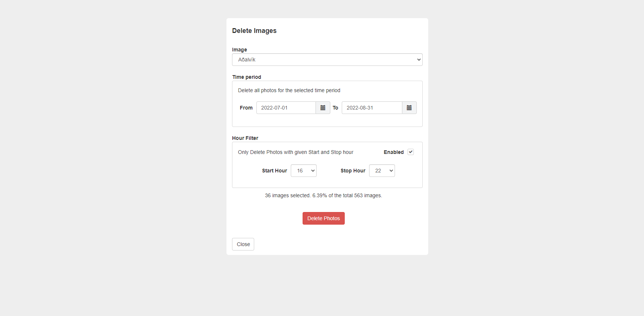This screenshot has height=316, width=644.
Task: Click the Enabled label
Action: (393, 152)
